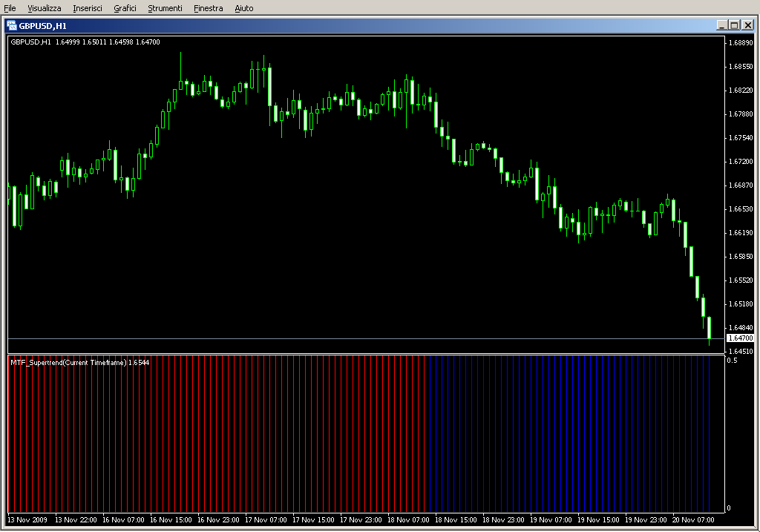Click price scale value 1.66190
This screenshot has height=532, width=760.
741,232
